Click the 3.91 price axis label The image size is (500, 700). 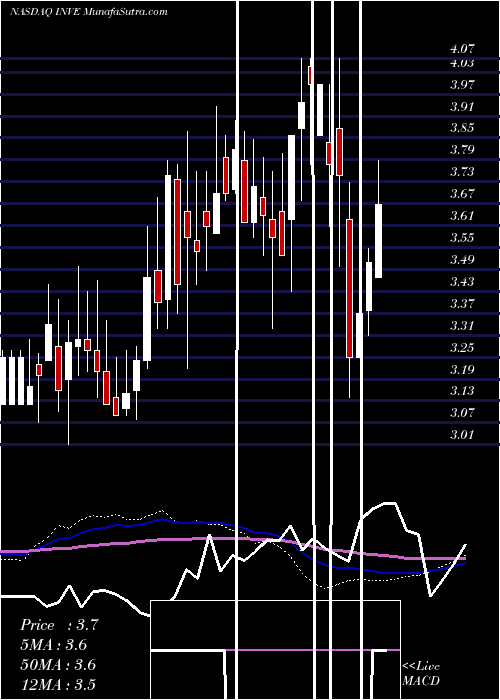point(463,106)
